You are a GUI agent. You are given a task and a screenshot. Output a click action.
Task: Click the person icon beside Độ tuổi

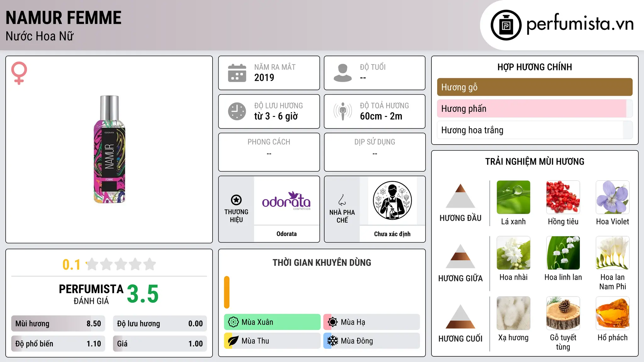(x=342, y=73)
